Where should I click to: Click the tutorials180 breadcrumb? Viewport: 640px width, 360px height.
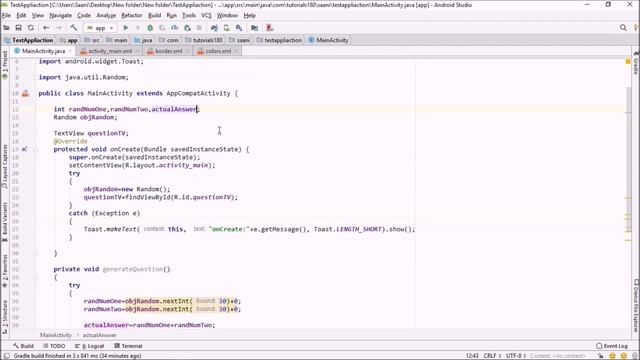(204, 40)
